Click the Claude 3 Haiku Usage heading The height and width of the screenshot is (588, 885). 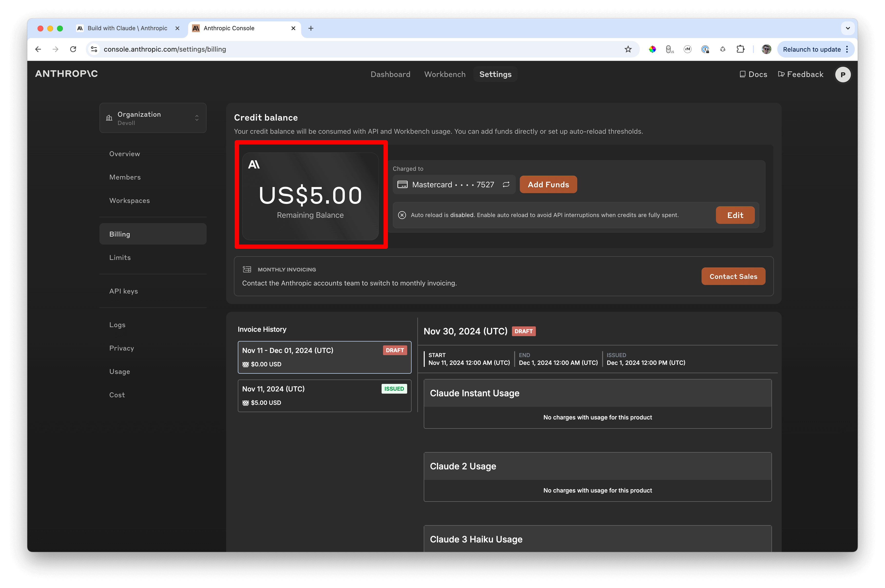(476, 539)
